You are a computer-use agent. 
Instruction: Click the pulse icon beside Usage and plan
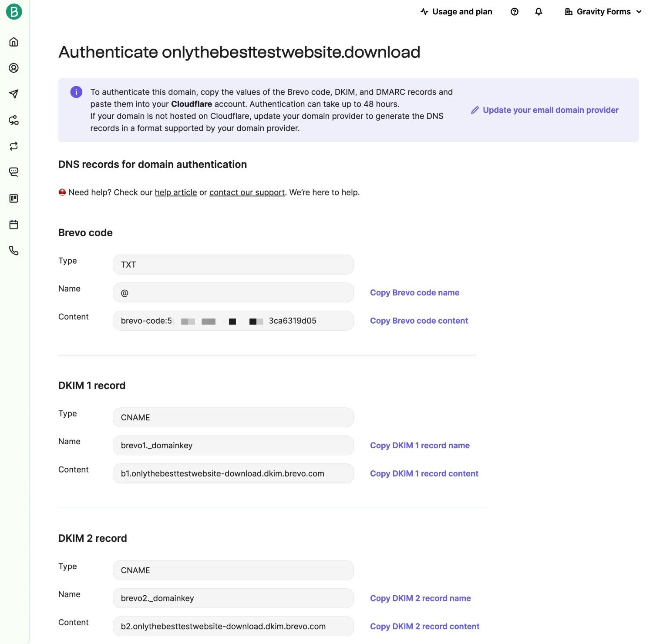pyautogui.click(x=424, y=12)
